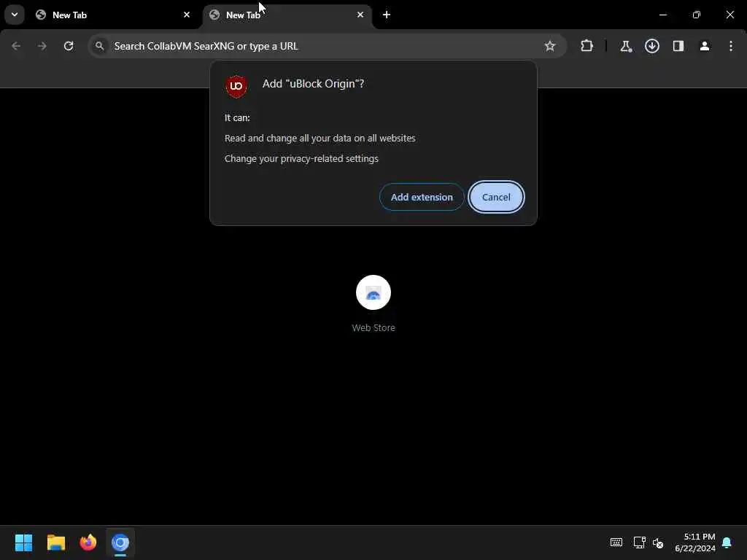Open the Downloads icon
The image size is (747, 560).
pyautogui.click(x=652, y=46)
